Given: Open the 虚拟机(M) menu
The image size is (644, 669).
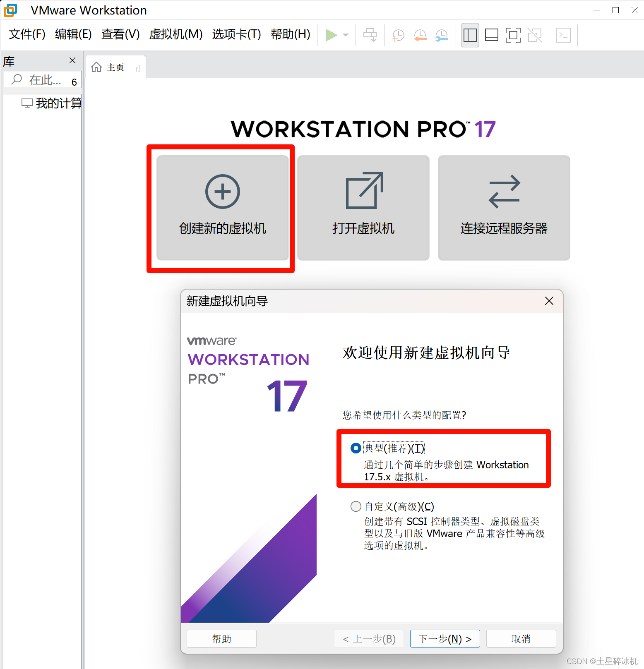Looking at the screenshot, I should pyautogui.click(x=176, y=34).
